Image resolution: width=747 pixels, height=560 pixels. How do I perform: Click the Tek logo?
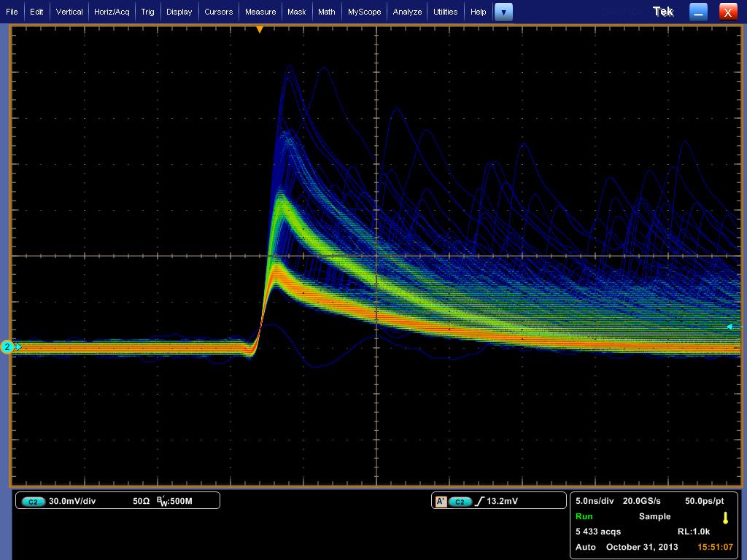(663, 12)
